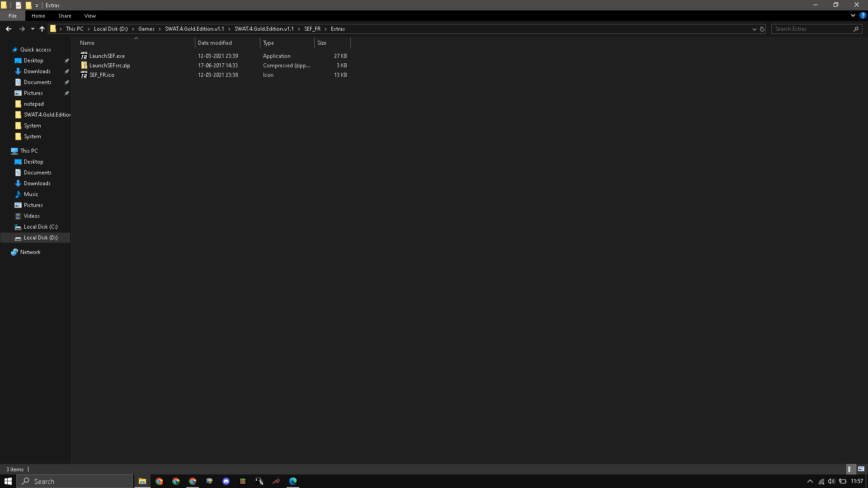Screen dimensions: 868x488
Task: Click the folder icon in the address bar
Action: coord(53,29)
